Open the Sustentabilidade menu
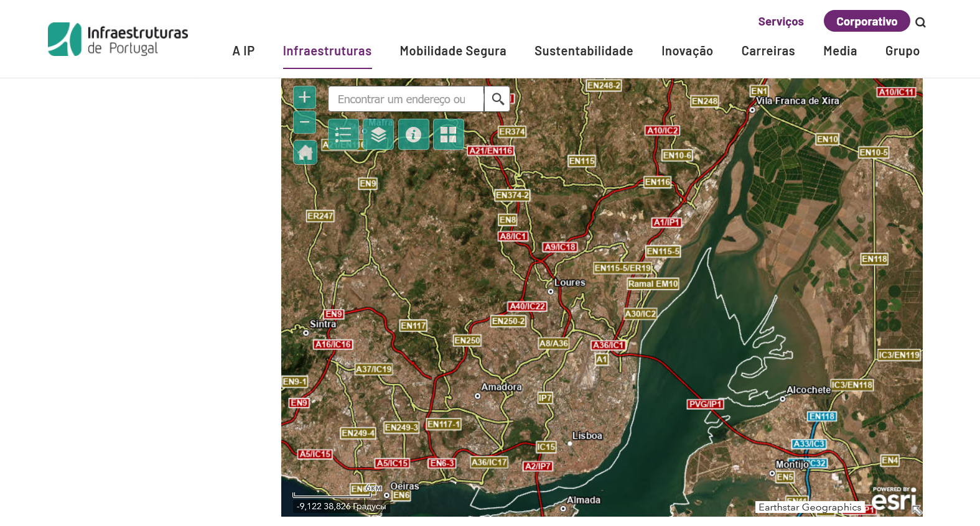This screenshot has width=980, height=526. [x=584, y=51]
